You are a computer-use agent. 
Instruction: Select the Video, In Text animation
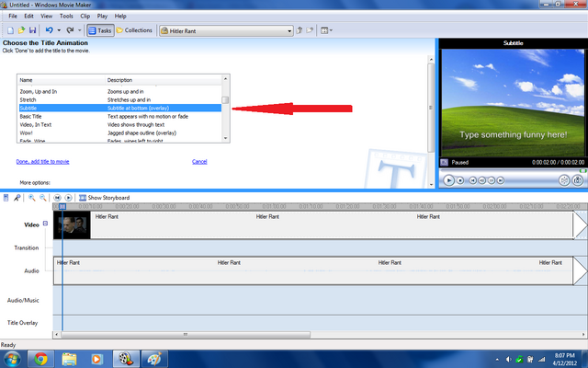pyautogui.click(x=120, y=125)
